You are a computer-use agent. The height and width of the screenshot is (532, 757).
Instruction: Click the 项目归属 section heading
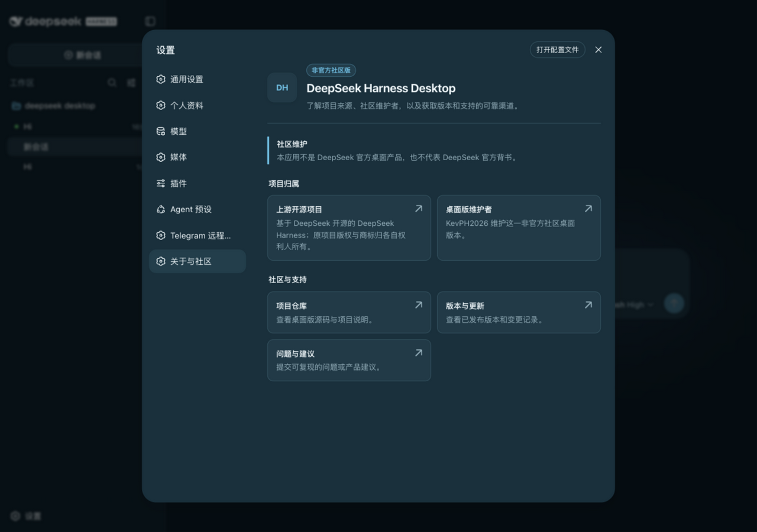284,184
